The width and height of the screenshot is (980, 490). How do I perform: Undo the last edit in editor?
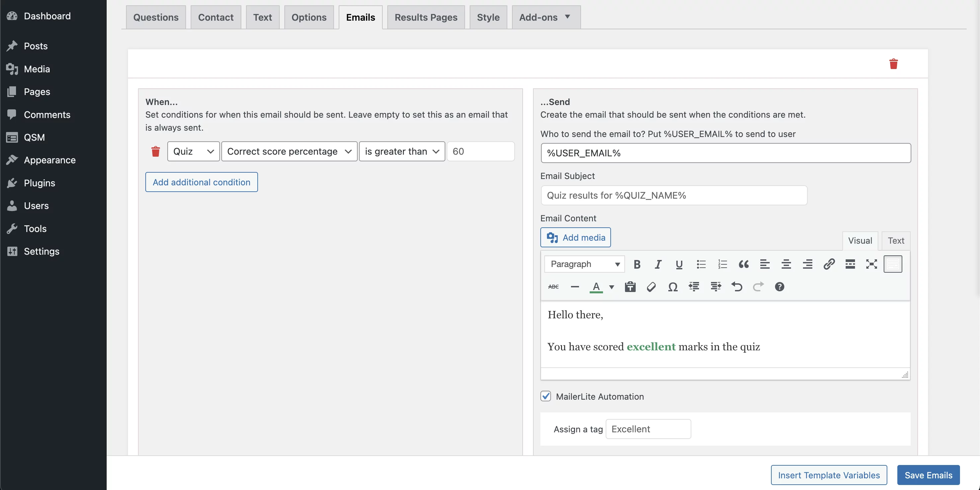click(737, 287)
